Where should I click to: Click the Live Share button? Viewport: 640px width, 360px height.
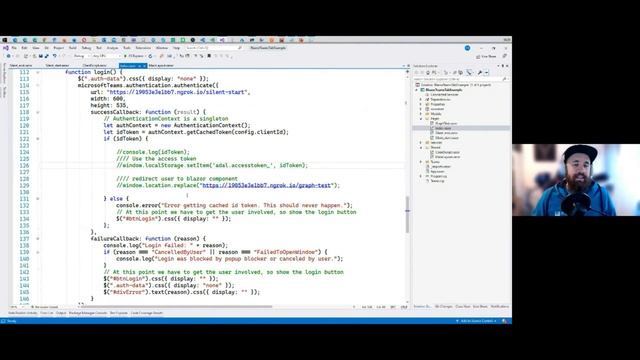486,57
